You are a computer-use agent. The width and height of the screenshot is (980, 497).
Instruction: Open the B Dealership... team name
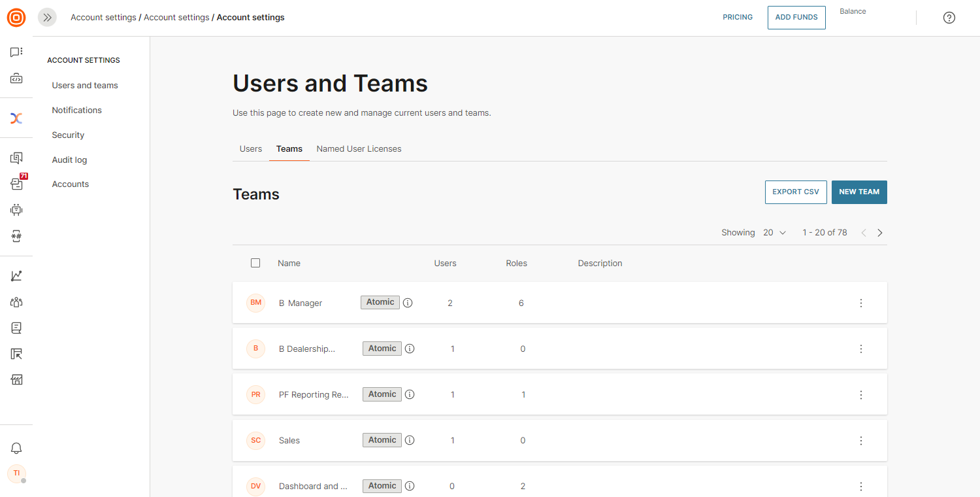coord(307,349)
